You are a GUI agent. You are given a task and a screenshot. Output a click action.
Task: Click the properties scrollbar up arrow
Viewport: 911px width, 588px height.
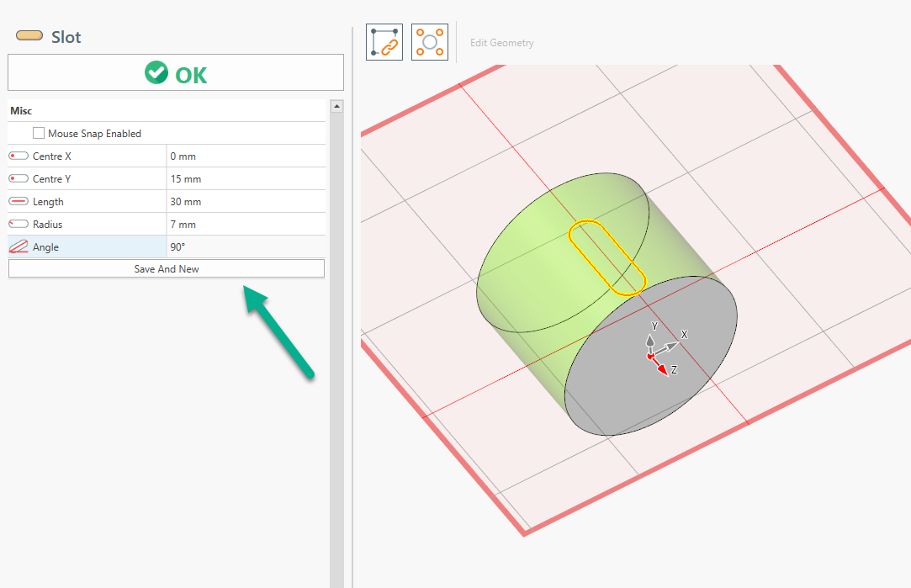336,107
